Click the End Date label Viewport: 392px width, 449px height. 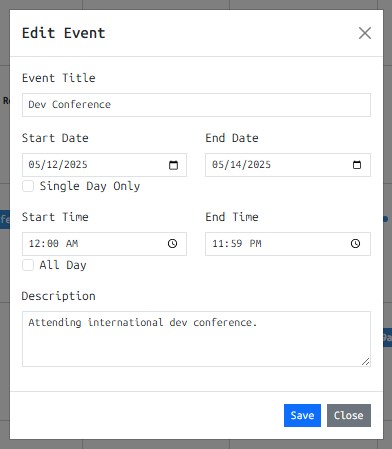pyautogui.click(x=232, y=138)
